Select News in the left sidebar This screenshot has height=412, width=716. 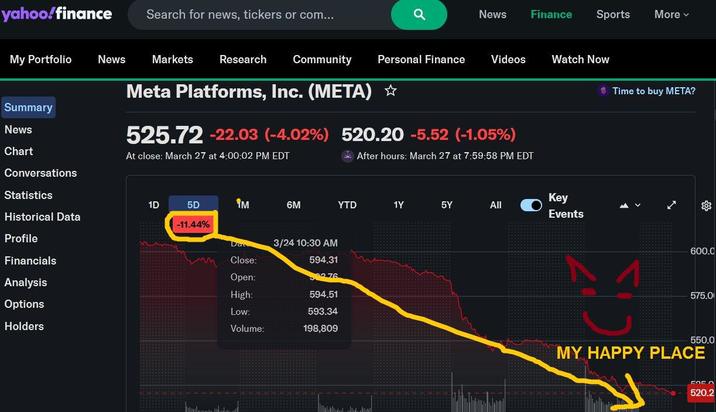click(x=18, y=130)
